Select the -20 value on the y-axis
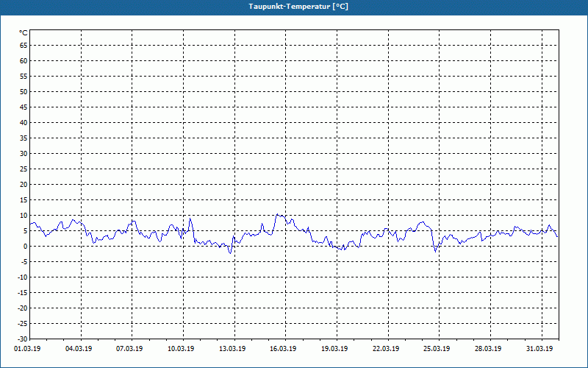This screenshot has height=368, width=588. pos(22,308)
